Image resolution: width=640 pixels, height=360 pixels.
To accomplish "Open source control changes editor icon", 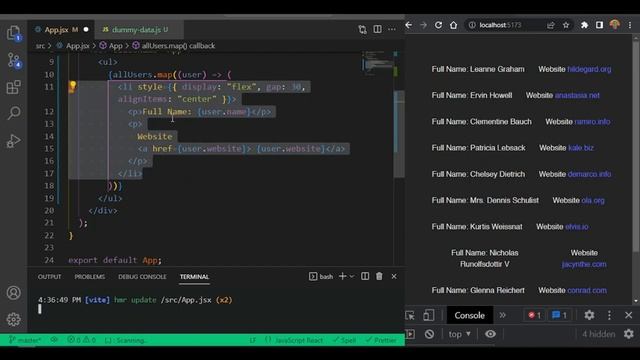I will coord(362,29).
